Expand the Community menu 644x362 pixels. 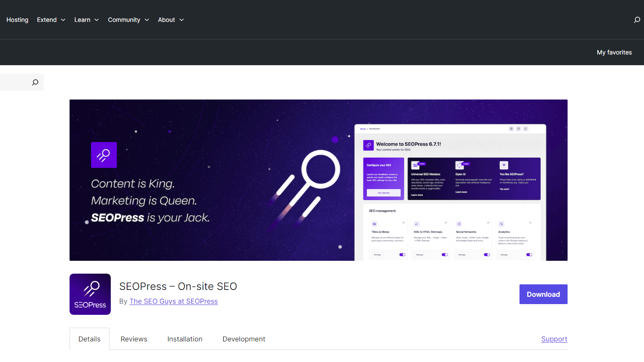pos(128,20)
